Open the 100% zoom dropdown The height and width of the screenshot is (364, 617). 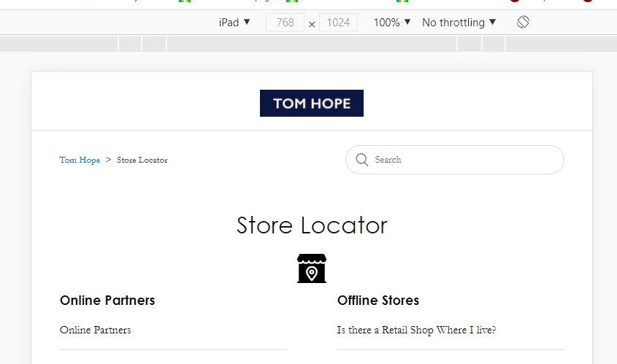coord(392,23)
